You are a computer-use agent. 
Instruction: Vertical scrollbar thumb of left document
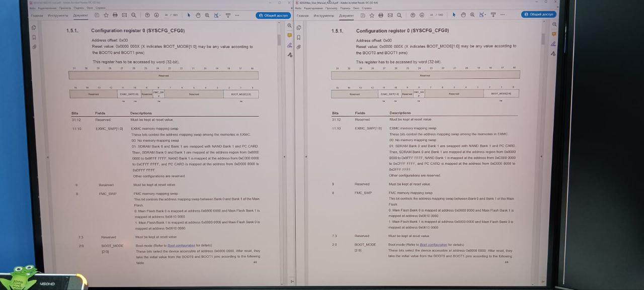click(x=279, y=40)
